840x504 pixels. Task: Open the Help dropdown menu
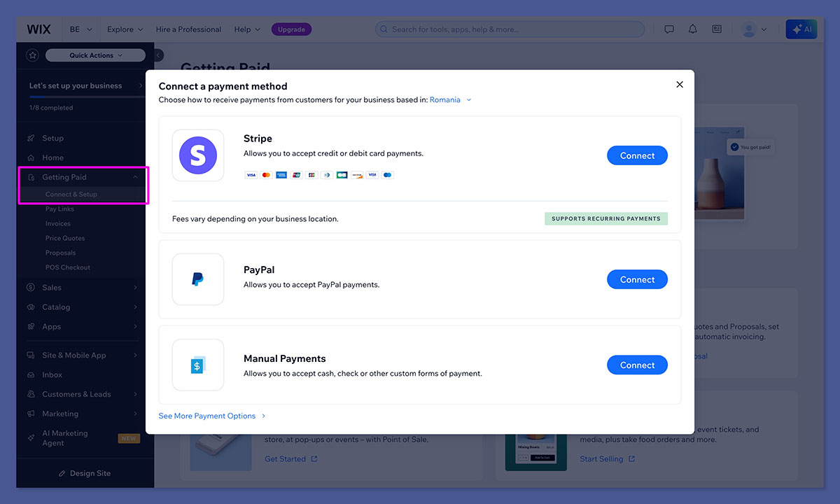point(247,29)
